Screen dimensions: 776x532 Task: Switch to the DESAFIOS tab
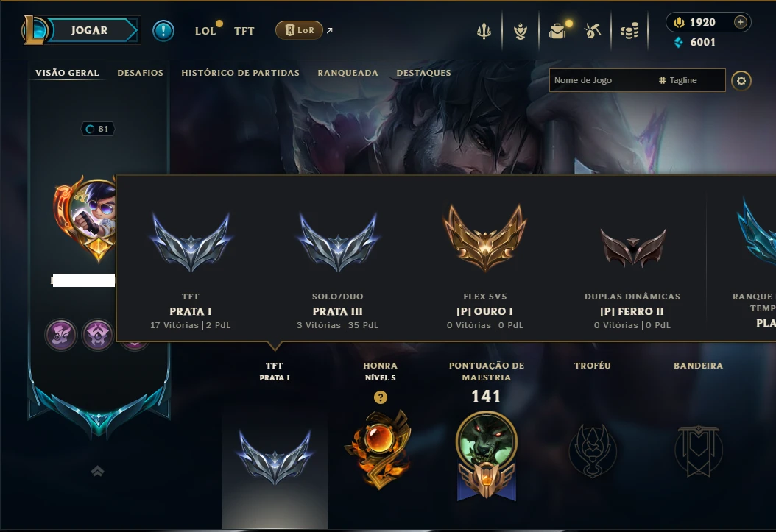140,73
